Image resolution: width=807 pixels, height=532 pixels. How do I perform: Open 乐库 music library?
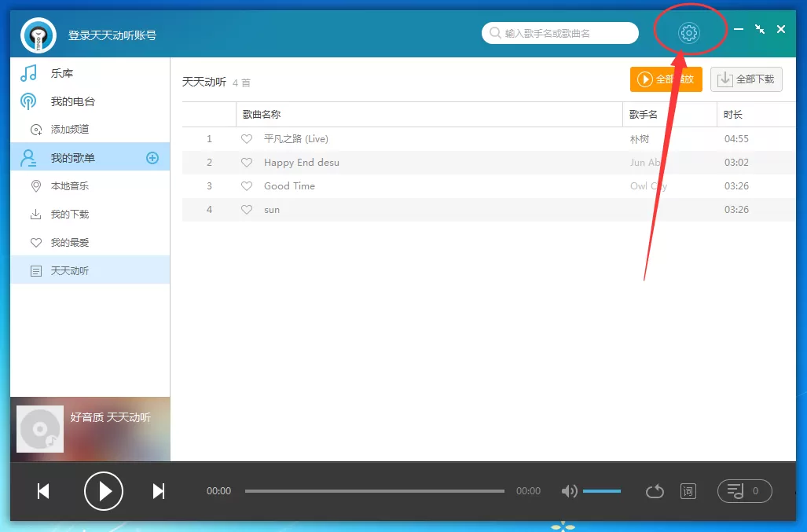click(90, 73)
